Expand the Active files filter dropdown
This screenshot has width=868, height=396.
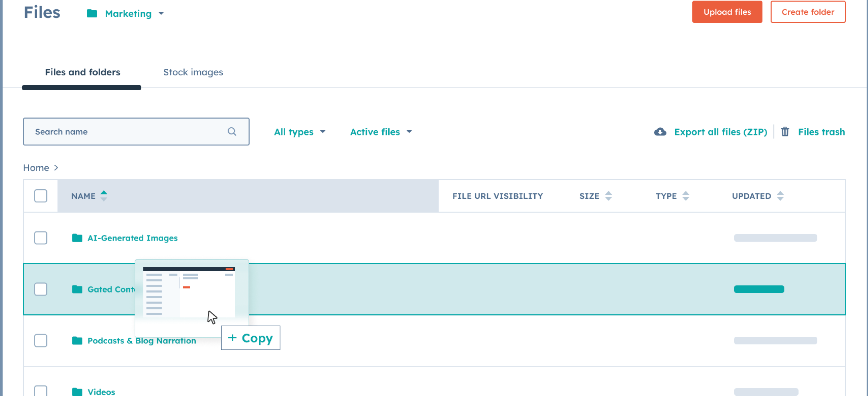tap(380, 131)
